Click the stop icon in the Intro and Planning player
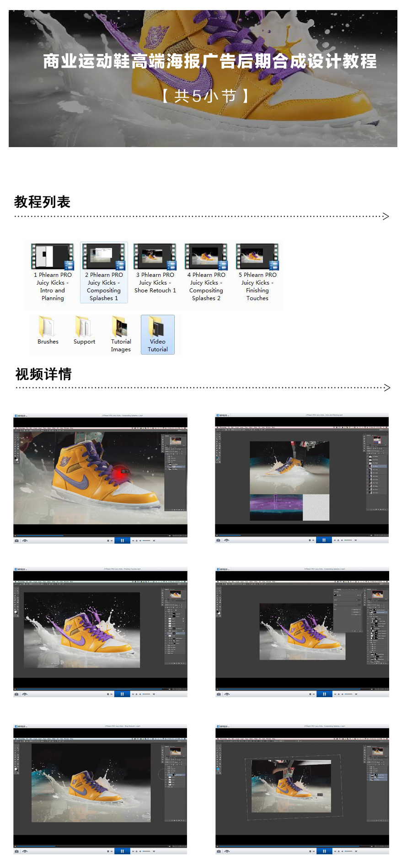 (x=310, y=540)
